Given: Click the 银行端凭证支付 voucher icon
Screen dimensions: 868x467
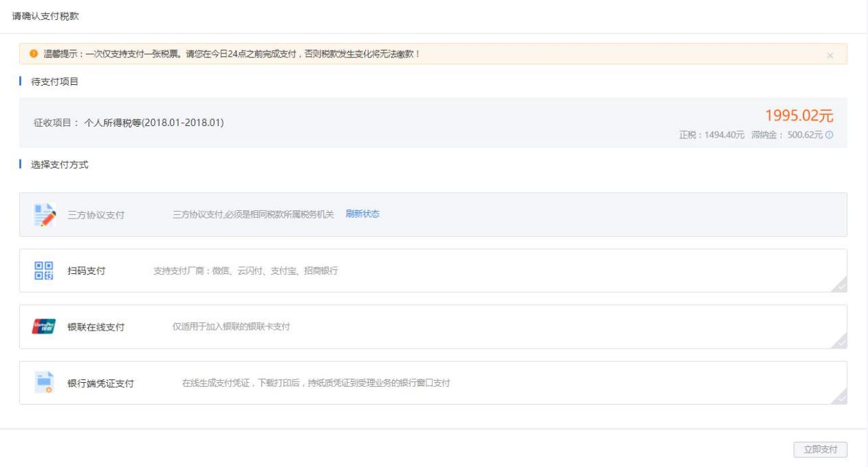Looking at the screenshot, I should (44, 383).
